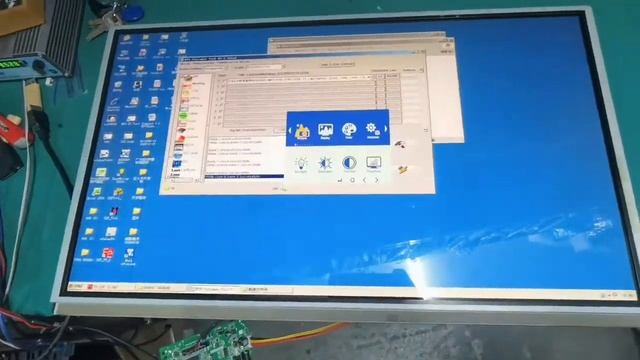This screenshot has width=640, height=360.
Task: Select the Picture icon in monitor OSD menu
Action: coord(302,131)
